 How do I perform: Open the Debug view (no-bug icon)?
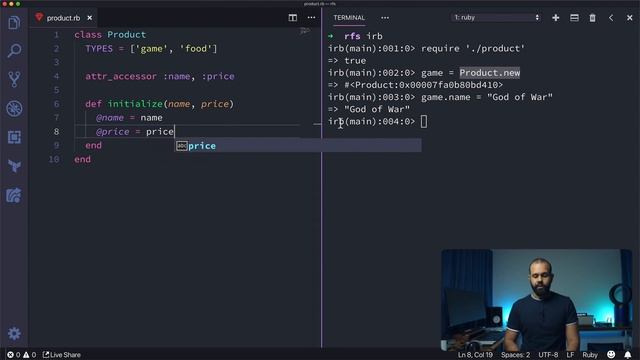[x=14, y=109]
